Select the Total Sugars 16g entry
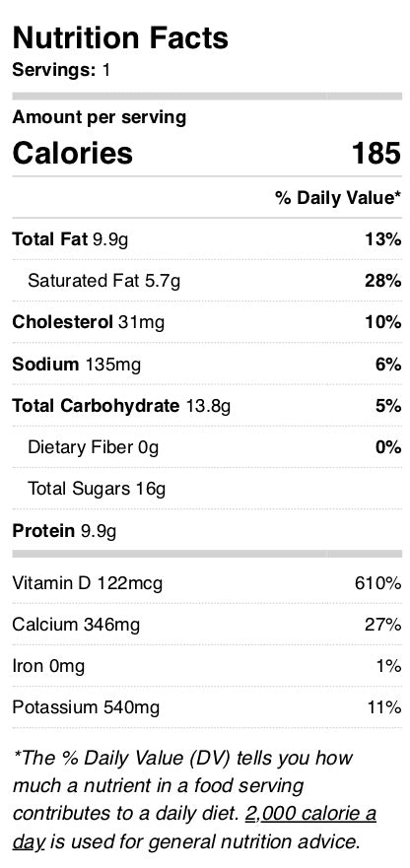This screenshot has height=868, width=410. (207, 489)
